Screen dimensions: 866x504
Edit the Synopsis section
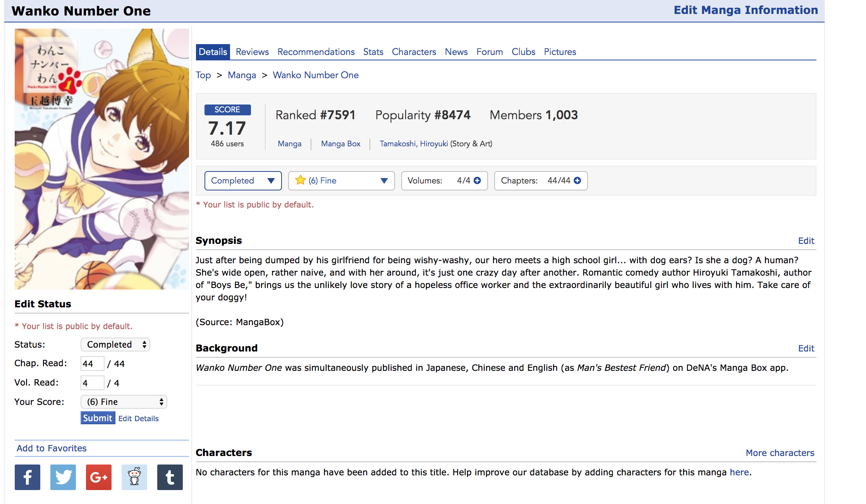806,241
